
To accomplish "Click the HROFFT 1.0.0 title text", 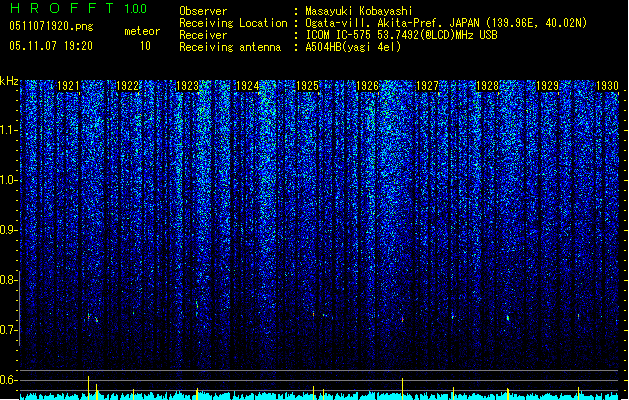I will 78,8.
